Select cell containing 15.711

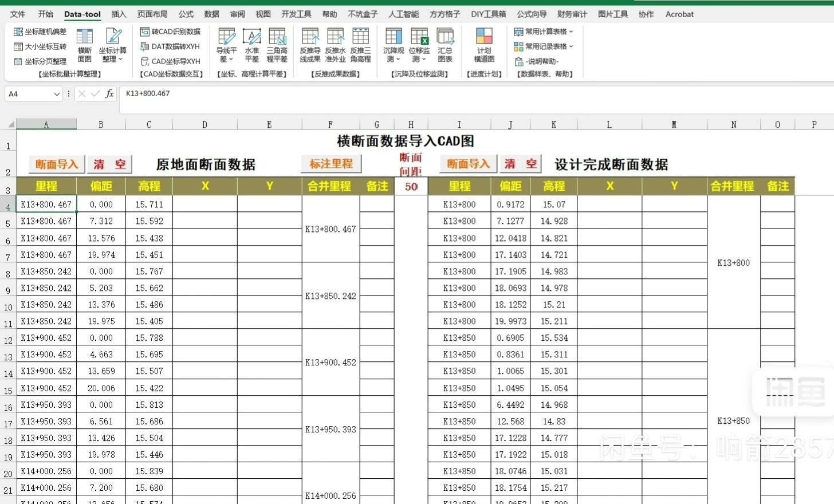[x=149, y=204]
